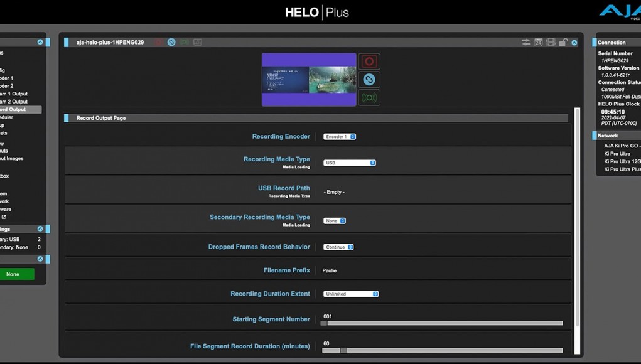Click the "Filename Prefix" label

click(x=286, y=270)
